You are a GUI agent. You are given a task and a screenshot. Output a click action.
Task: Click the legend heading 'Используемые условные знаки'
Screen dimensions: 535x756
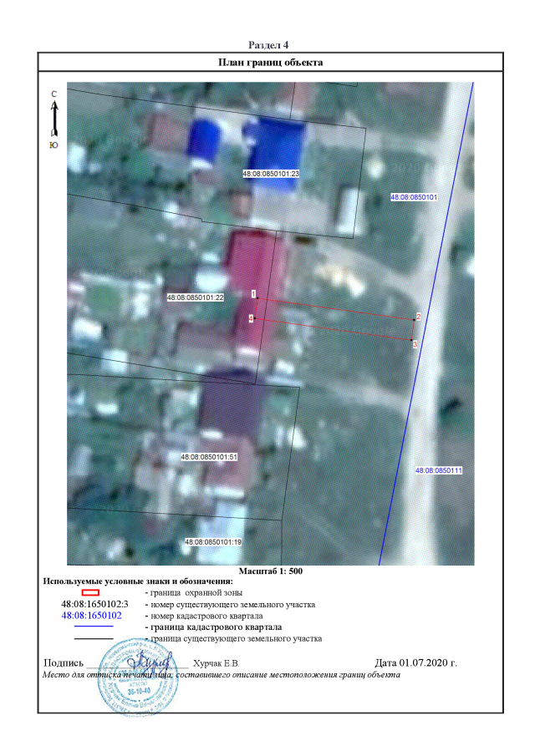(x=138, y=581)
